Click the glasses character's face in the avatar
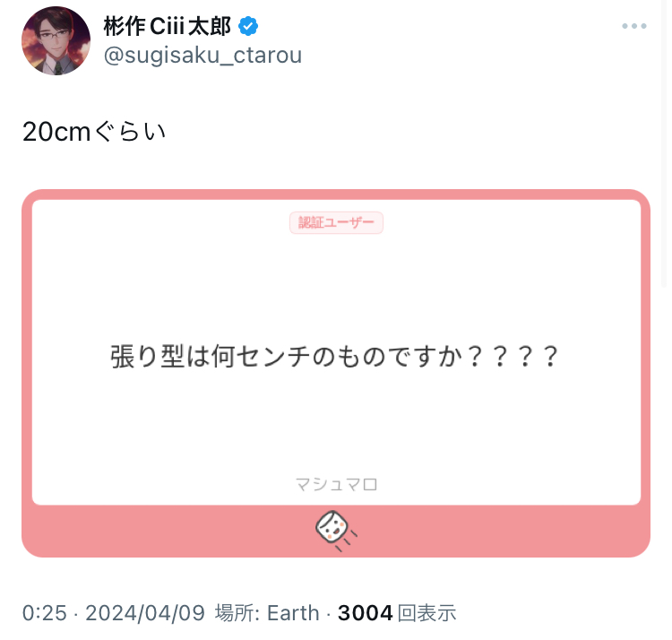The width and height of the screenshot is (672, 640). (x=53, y=39)
